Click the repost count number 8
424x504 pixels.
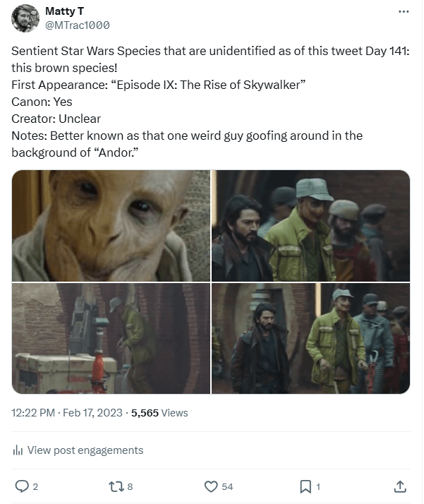[x=130, y=486]
